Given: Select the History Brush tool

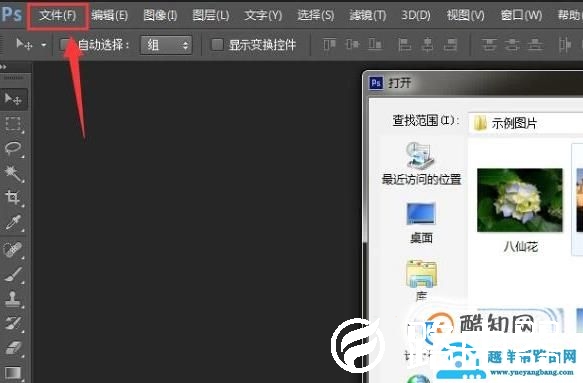Looking at the screenshot, I should click(x=13, y=324).
